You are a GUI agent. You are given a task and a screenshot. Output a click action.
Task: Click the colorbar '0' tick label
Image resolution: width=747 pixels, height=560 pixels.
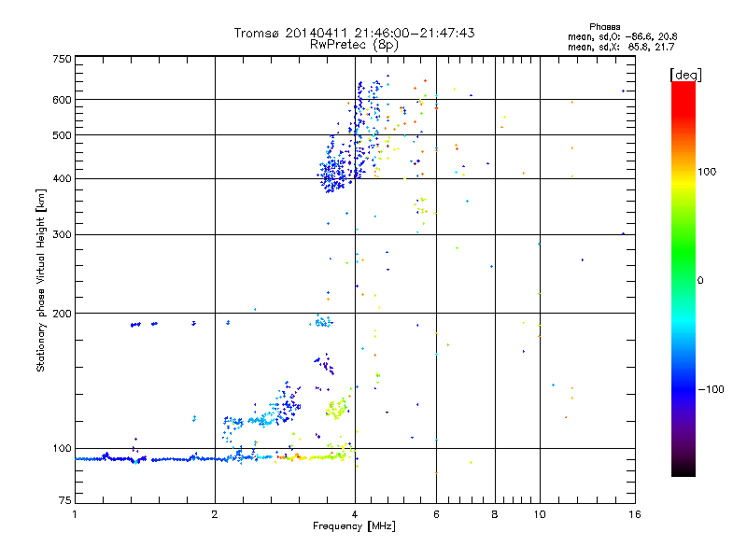[x=700, y=281]
